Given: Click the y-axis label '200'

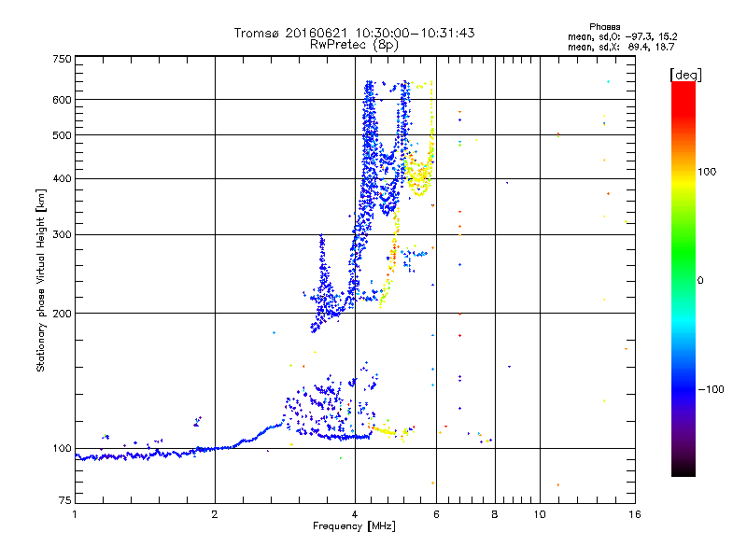Looking at the screenshot, I should [62, 314].
